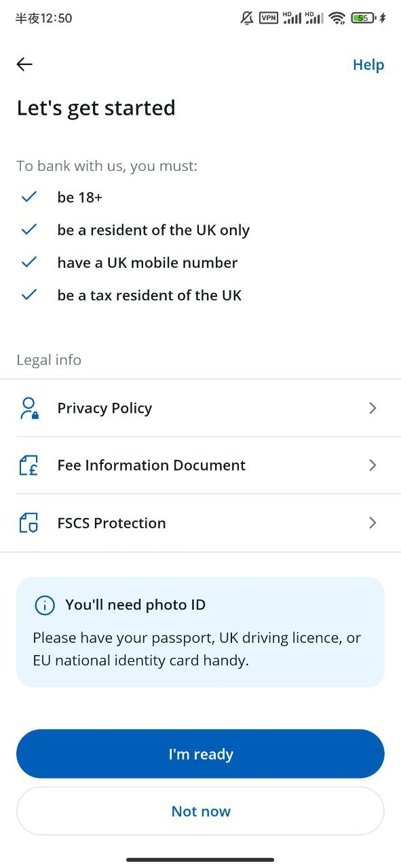
Task: Open the FSCS Protection entry
Action: point(200,523)
